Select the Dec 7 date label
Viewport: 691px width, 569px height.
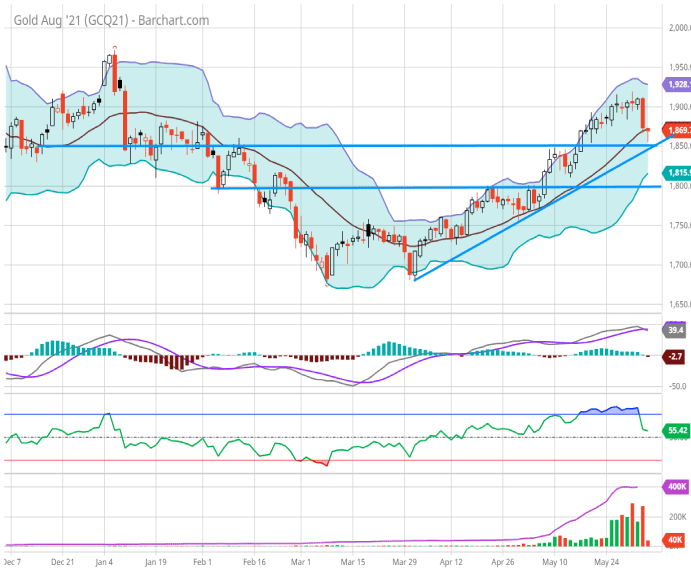tap(15, 561)
